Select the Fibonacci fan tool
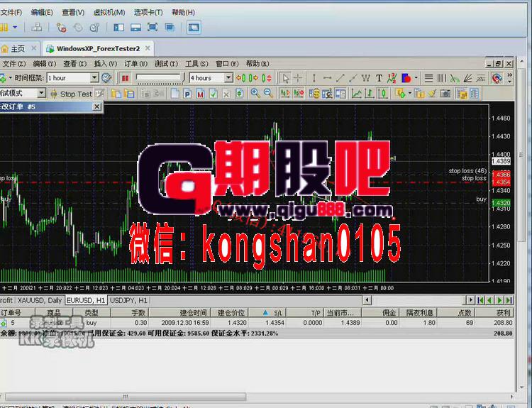Screen dimensions: 532x408 467,79
